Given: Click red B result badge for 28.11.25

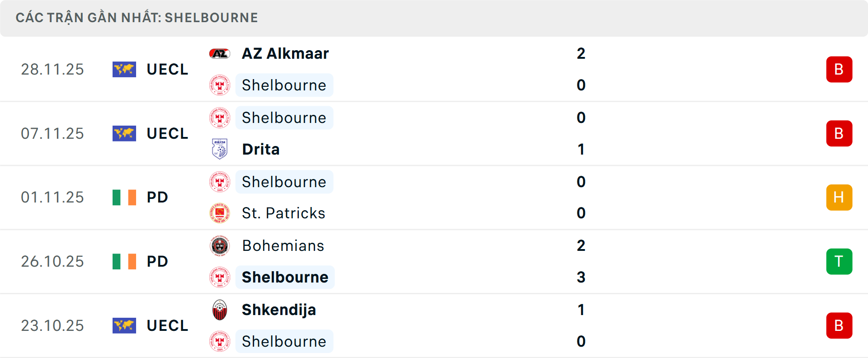Looking at the screenshot, I should (x=839, y=70).
